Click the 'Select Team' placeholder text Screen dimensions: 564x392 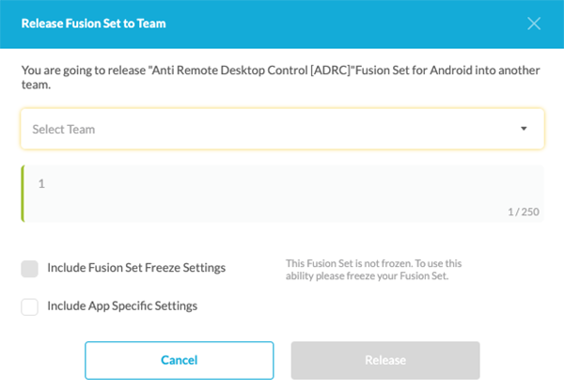[x=64, y=129]
